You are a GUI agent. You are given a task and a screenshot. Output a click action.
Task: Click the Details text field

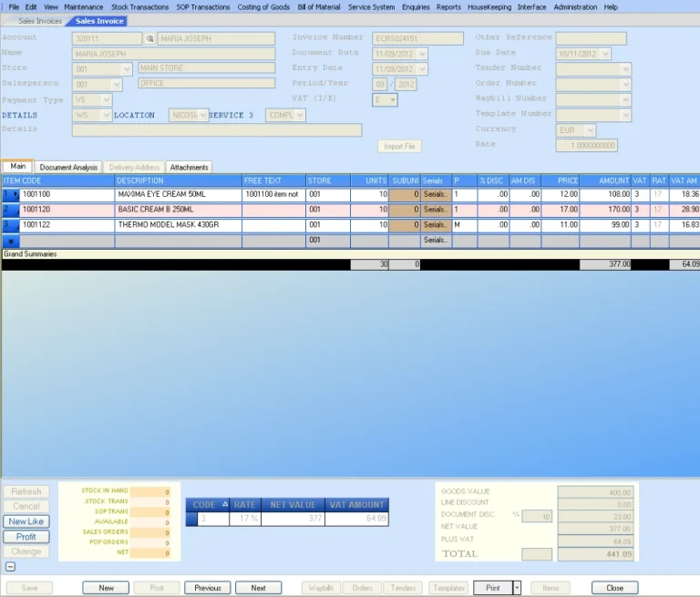[x=217, y=130]
